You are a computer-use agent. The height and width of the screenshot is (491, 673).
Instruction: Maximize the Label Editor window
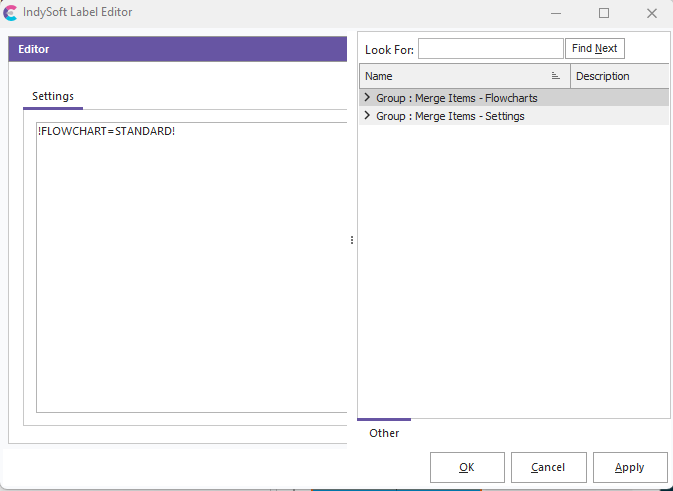(x=603, y=13)
